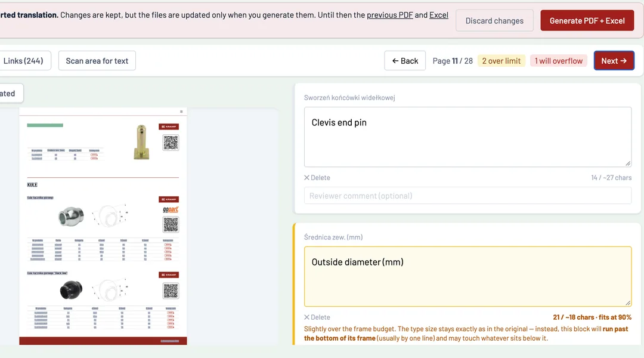Open the Links (244) panel
Image resolution: width=644 pixels, height=358 pixels.
click(23, 61)
